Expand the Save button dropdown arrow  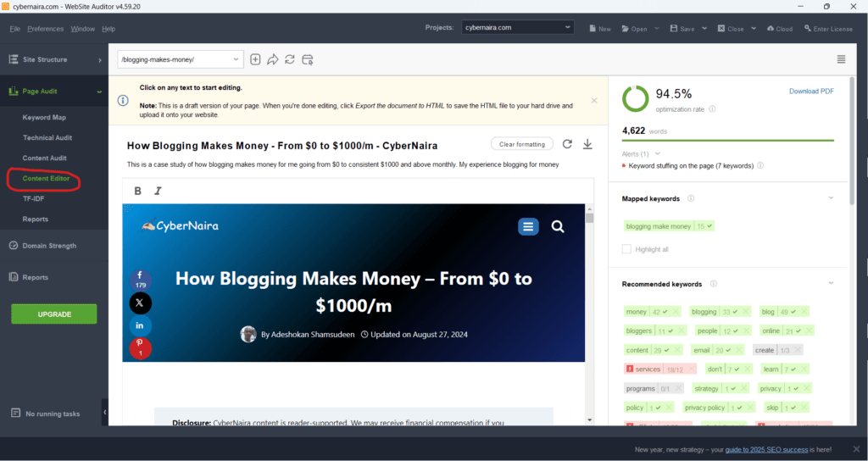[704, 28]
